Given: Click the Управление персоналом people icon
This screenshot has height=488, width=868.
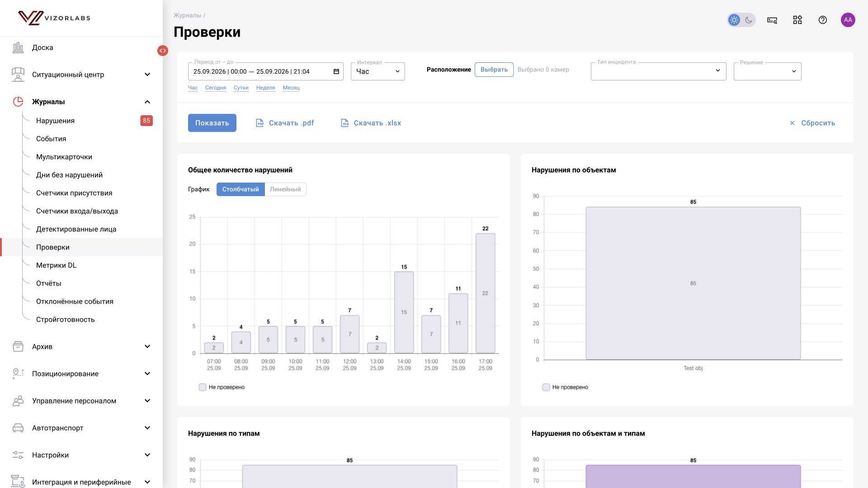Looking at the screenshot, I should click(x=18, y=401).
